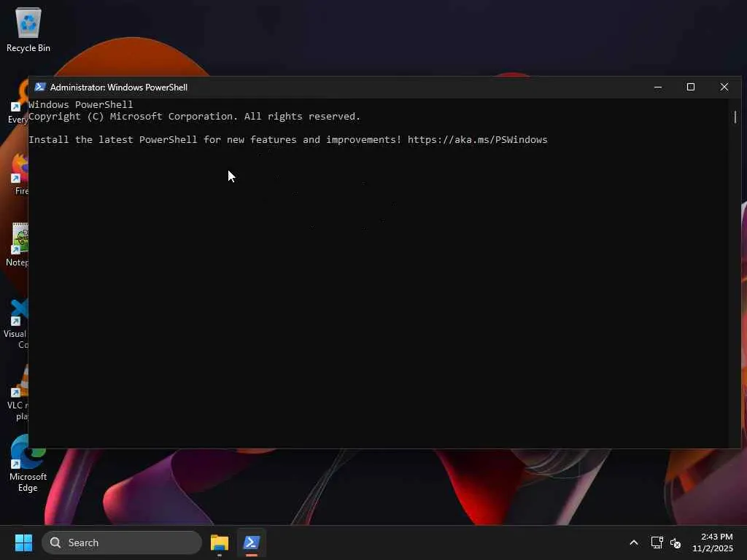Click the 'Windows PowerShell' first console line

tap(80, 104)
